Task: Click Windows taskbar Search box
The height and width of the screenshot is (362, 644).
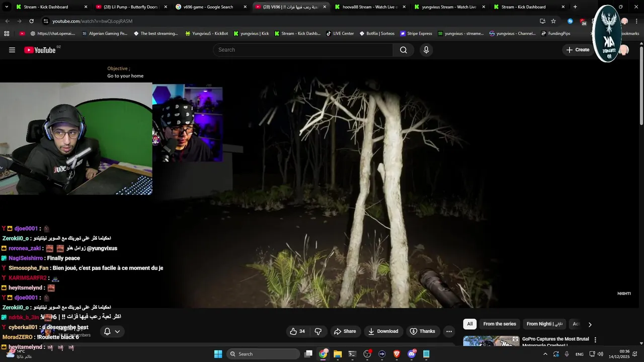Action: tap(262, 354)
